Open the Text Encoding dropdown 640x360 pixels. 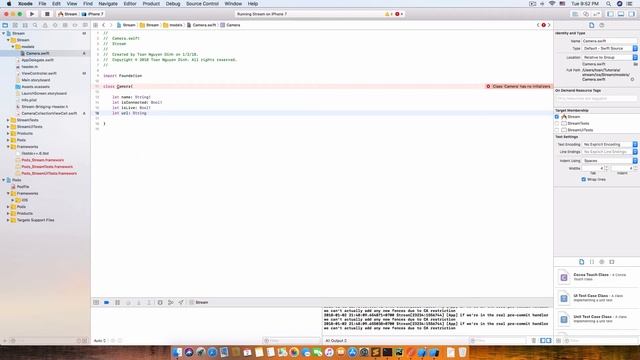(x=609, y=144)
